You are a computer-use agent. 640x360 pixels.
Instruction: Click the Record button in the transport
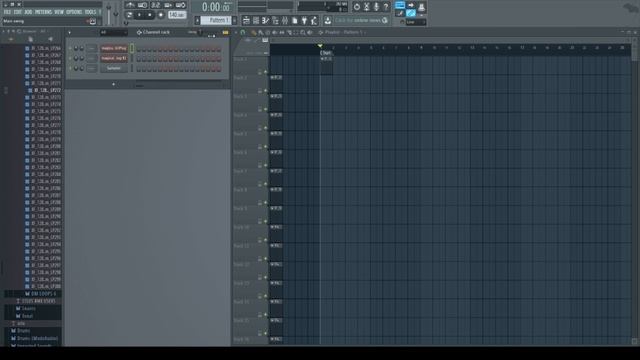[x=161, y=15]
